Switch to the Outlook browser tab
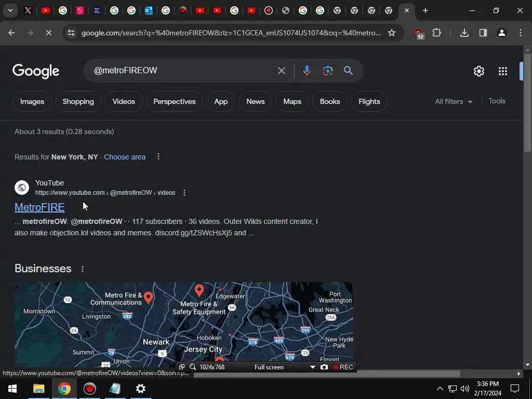This screenshot has width=532, height=399. (148, 10)
